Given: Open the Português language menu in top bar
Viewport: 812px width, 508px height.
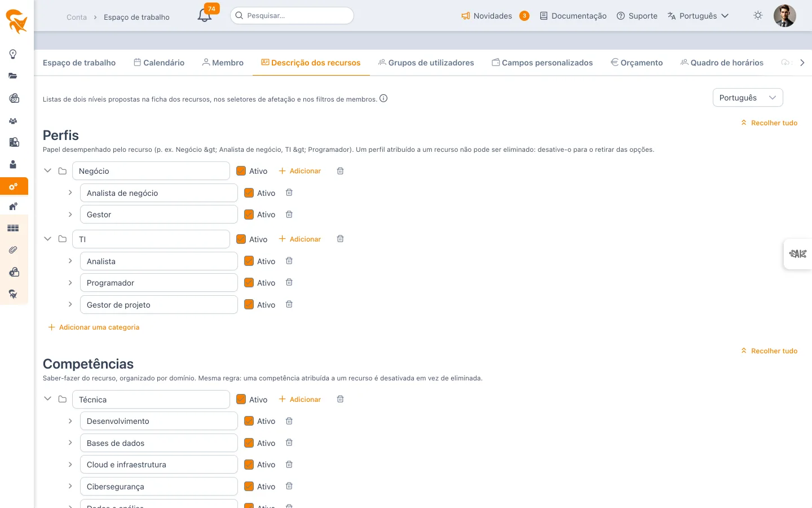Looking at the screenshot, I should point(698,16).
